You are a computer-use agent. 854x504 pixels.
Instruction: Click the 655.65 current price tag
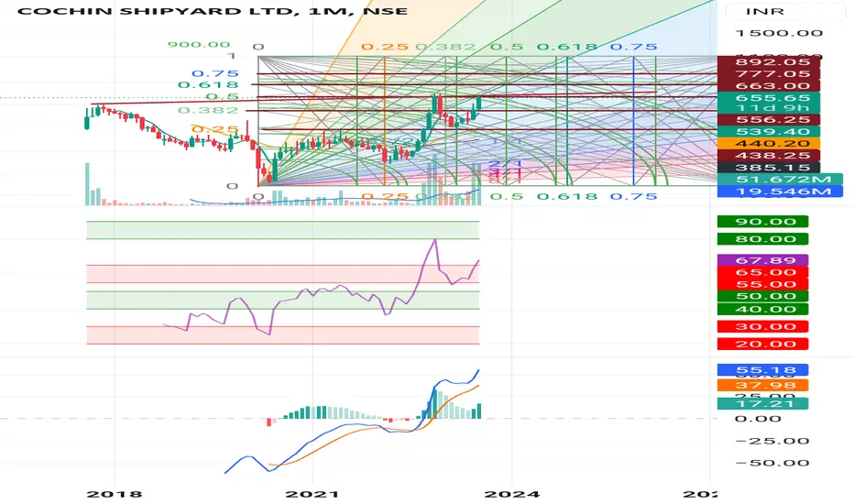coord(769,98)
